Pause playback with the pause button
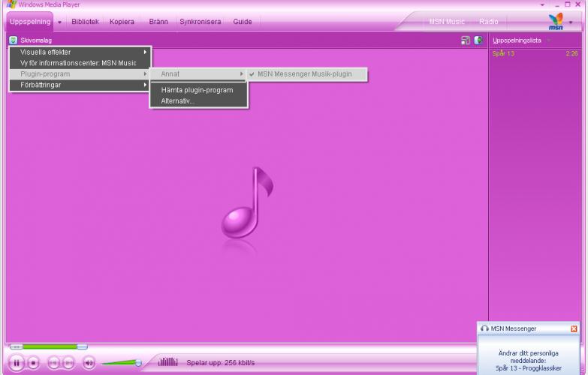 15,363
